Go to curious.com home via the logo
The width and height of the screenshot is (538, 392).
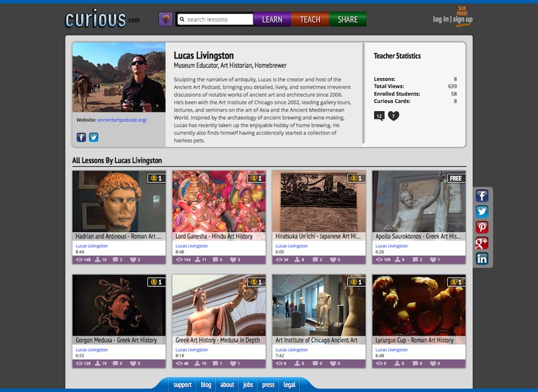[102, 19]
